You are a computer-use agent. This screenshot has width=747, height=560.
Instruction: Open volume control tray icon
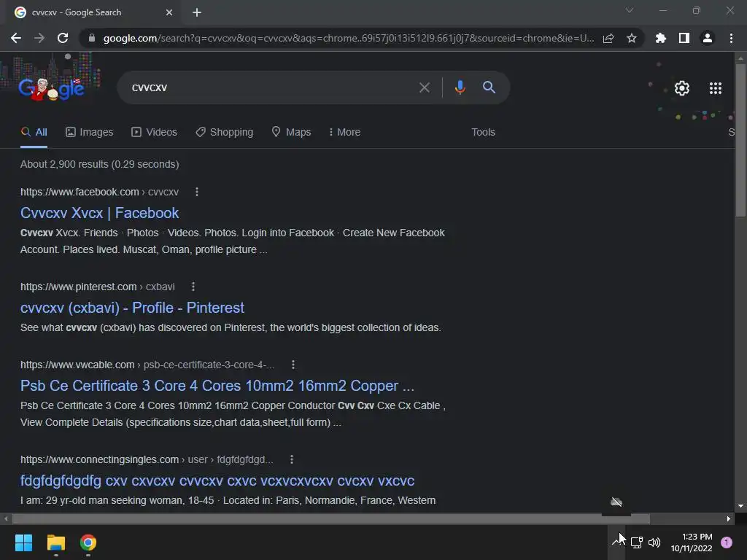[x=654, y=542]
